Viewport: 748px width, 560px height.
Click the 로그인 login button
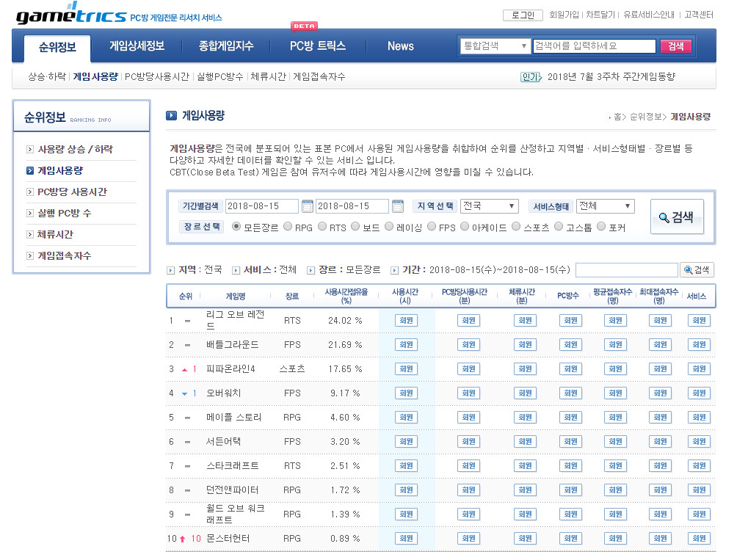[523, 15]
